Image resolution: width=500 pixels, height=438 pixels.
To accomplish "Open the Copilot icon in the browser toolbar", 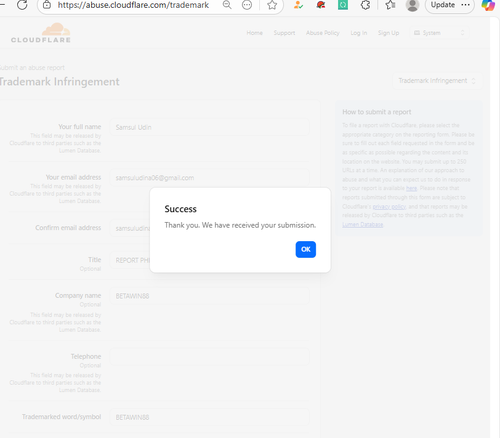I will pos(488,5).
